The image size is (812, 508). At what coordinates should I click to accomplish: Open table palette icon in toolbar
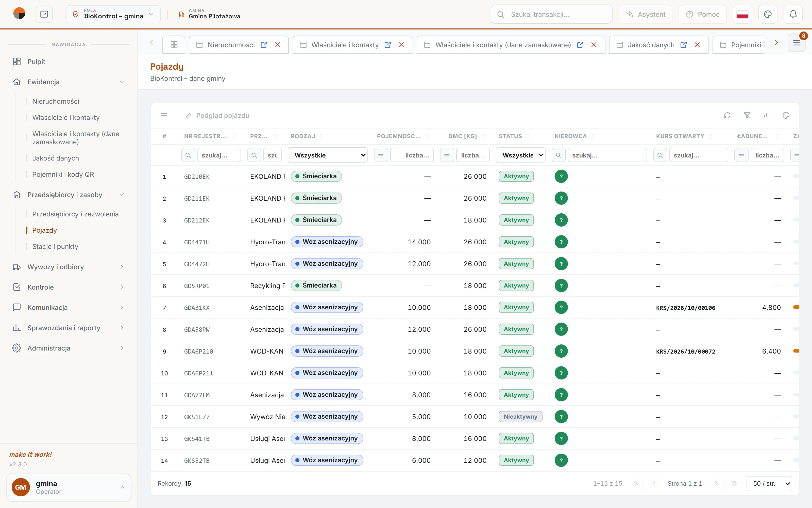[786, 116]
